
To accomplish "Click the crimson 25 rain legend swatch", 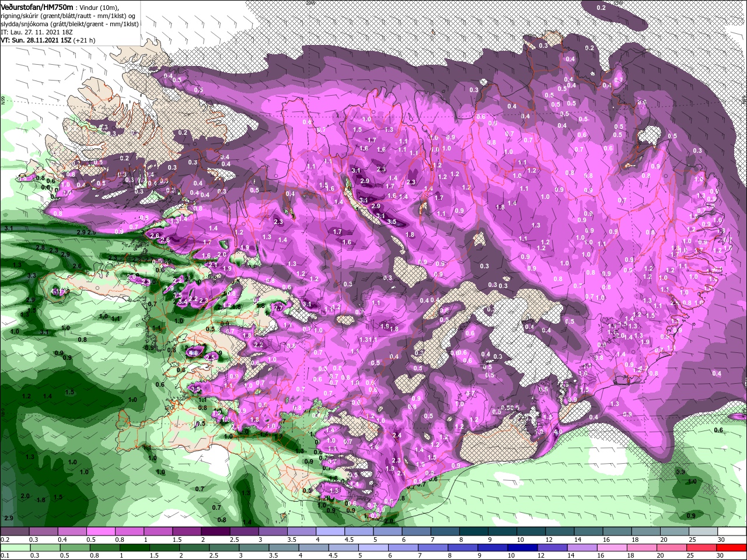I will click(x=702, y=548).
